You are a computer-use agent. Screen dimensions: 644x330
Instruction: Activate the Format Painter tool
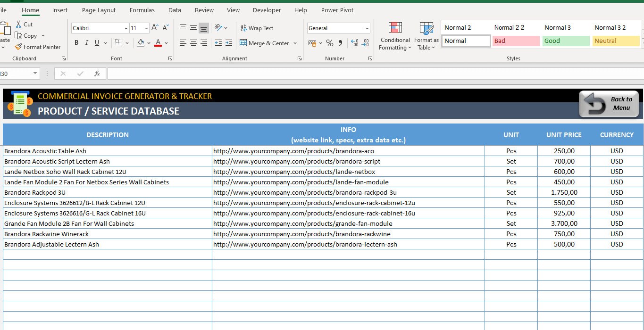point(38,47)
